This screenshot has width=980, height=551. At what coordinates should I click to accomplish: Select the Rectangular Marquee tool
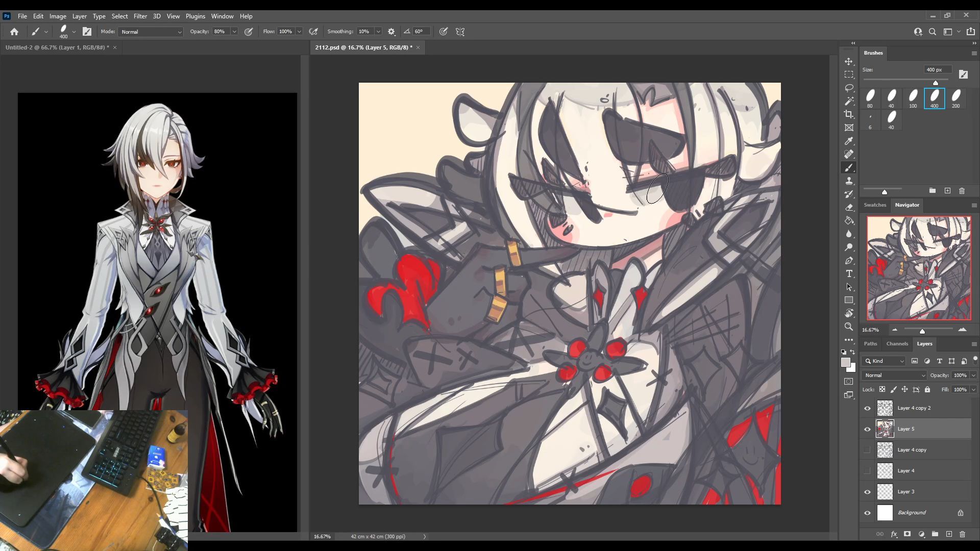(x=849, y=74)
